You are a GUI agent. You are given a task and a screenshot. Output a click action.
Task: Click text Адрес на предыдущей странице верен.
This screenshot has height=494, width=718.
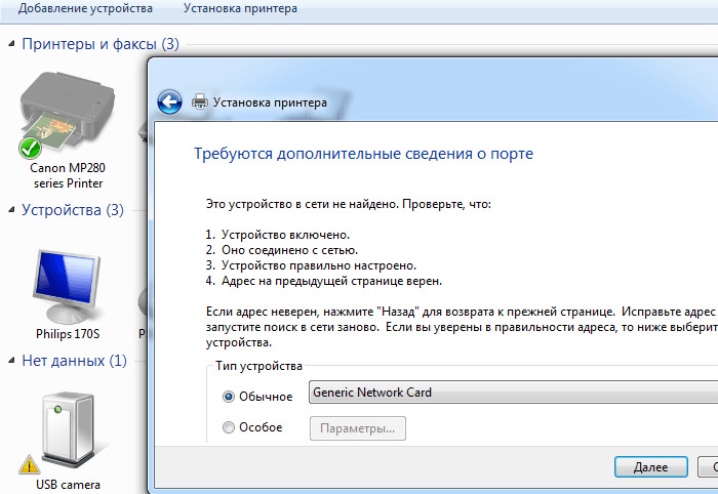(x=332, y=281)
